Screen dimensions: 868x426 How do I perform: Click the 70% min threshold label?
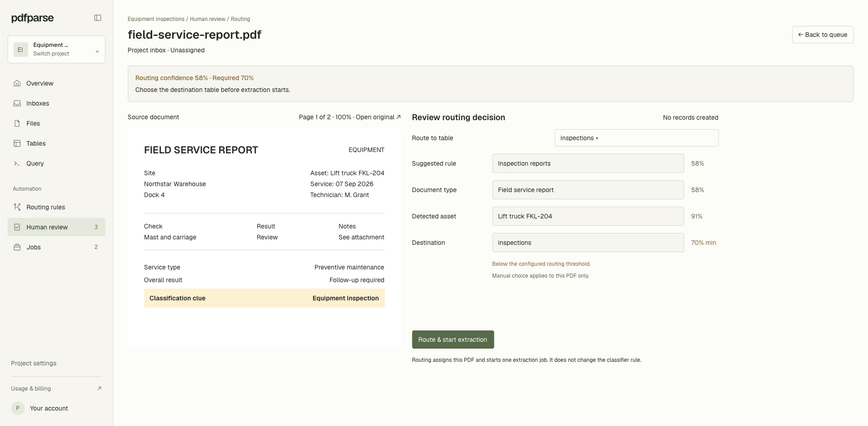coord(704,243)
